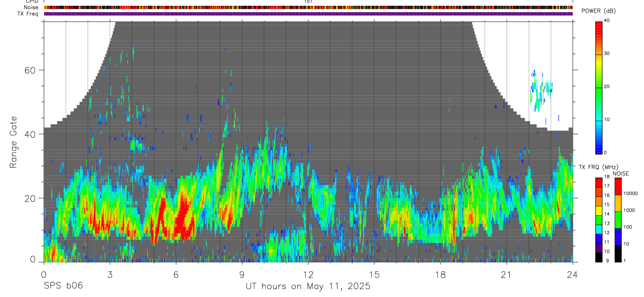Click the 3 tick on the UT hours axis

[110, 274]
